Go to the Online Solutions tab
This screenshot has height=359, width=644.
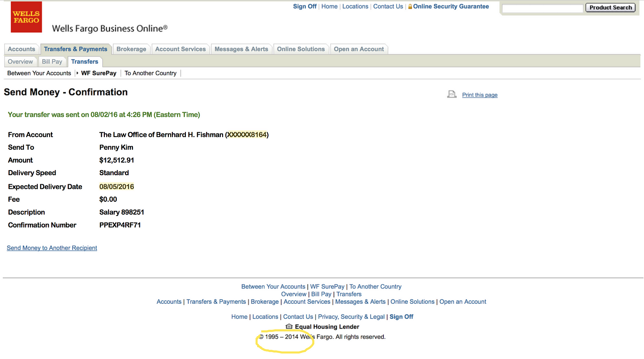pyautogui.click(x=301, y=49)
